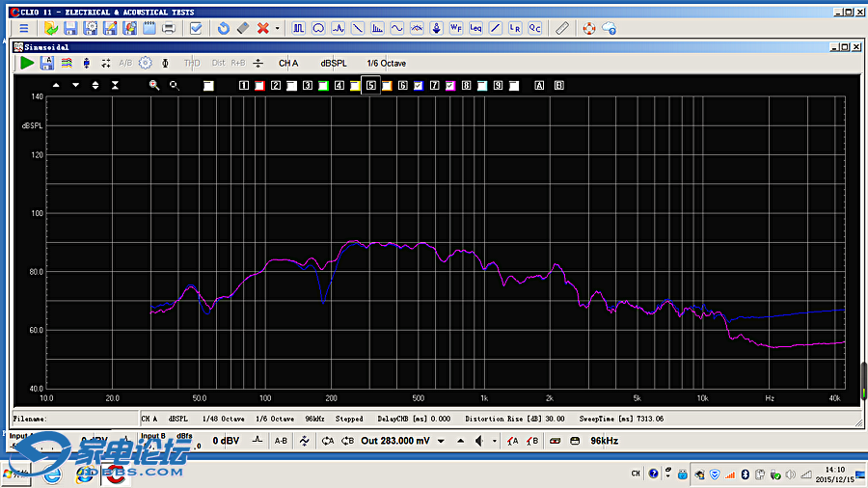
Task: Enable overlay 3 green curve checkbox
Action: click(x=323, y=86)
